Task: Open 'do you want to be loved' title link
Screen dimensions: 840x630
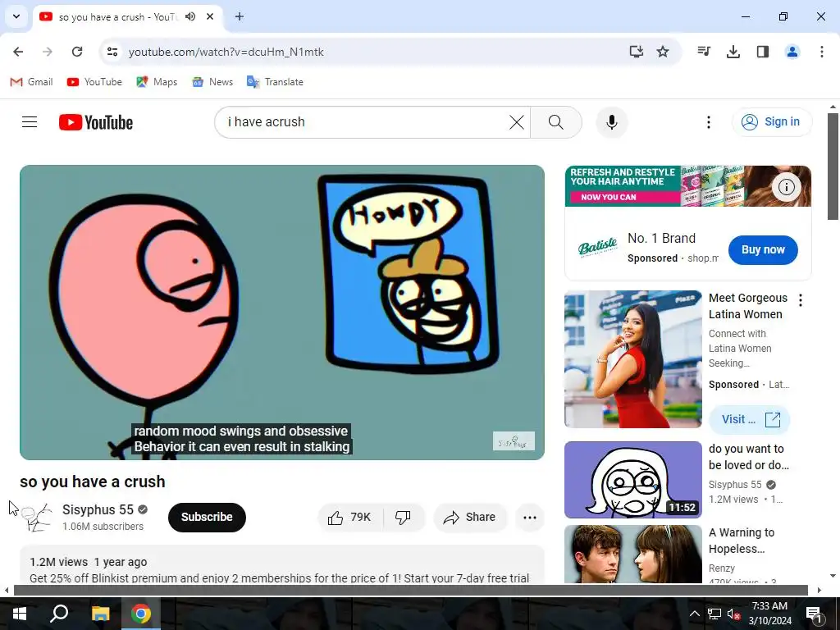Action: tap(748, 457)
